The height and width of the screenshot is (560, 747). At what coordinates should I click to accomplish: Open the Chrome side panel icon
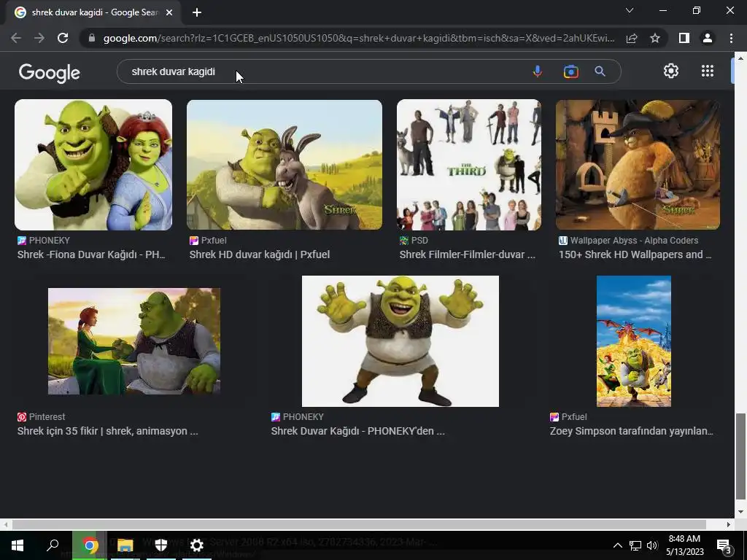pyautogui.click(x=684, y=38)
